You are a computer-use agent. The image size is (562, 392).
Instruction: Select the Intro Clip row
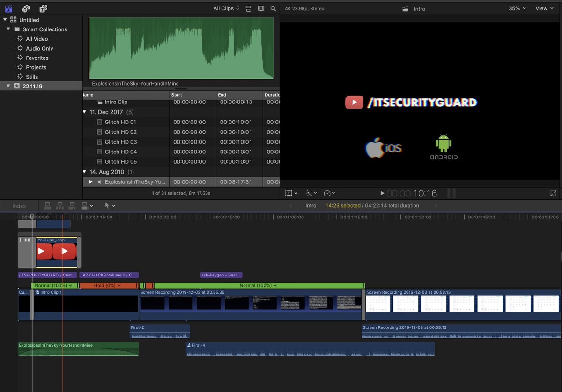click(x=181, y=102)
